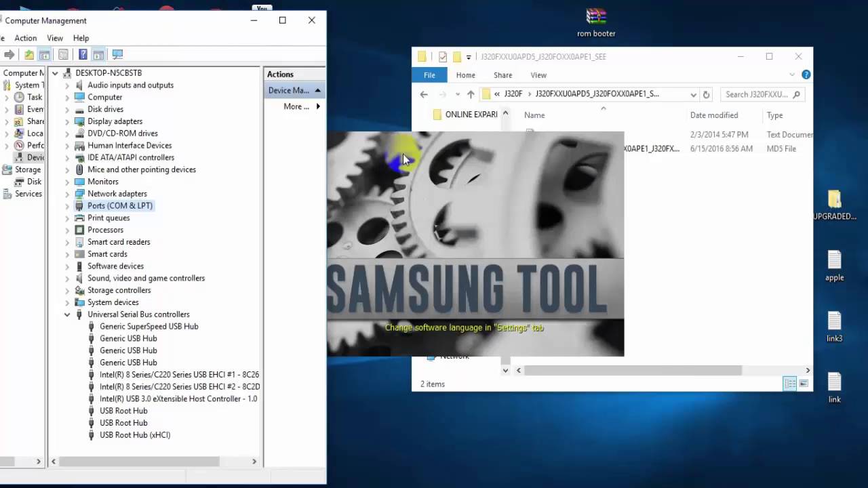Click the Up one level folder toolbar icon
Screen dimensions: 868x488
click(28, 55)
